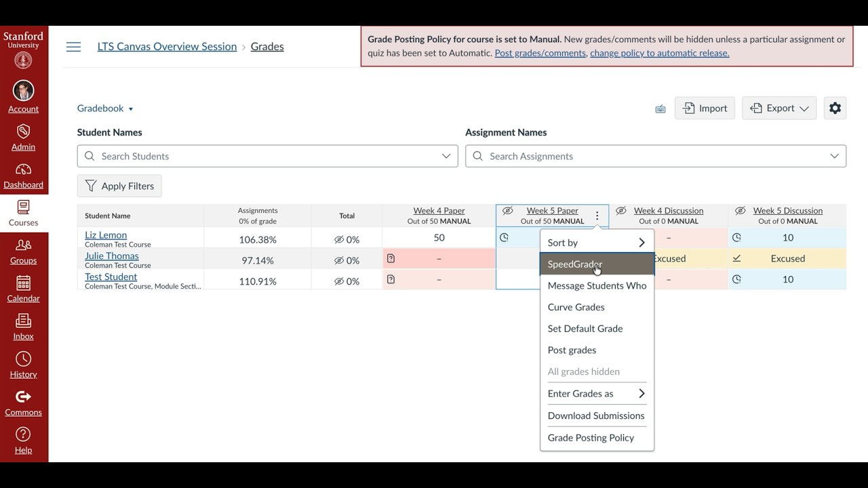Expand the Search Assignments dropdown arrow
868x488 pixels.
tap(834, 156)
